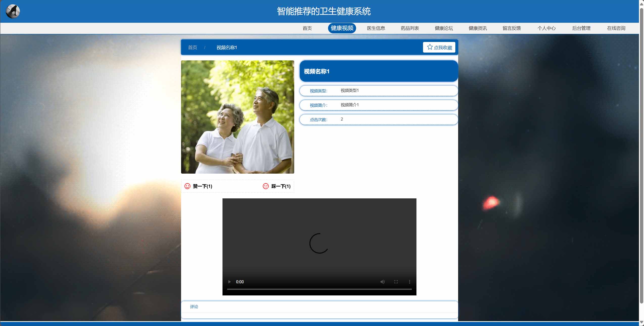This screenshot has width=644, height=326.
Task: Click 首页 breadcrumb link
Action: [x=192, y=48]
